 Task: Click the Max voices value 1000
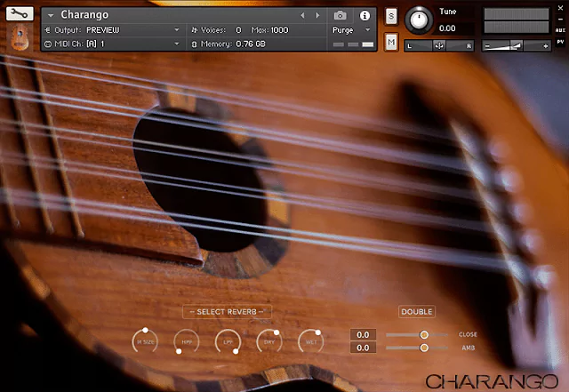[x=279, y=30]
